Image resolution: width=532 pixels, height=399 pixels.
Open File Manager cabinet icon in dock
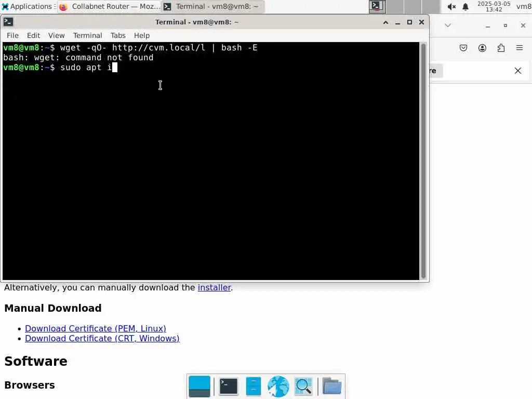coord(253,387)
